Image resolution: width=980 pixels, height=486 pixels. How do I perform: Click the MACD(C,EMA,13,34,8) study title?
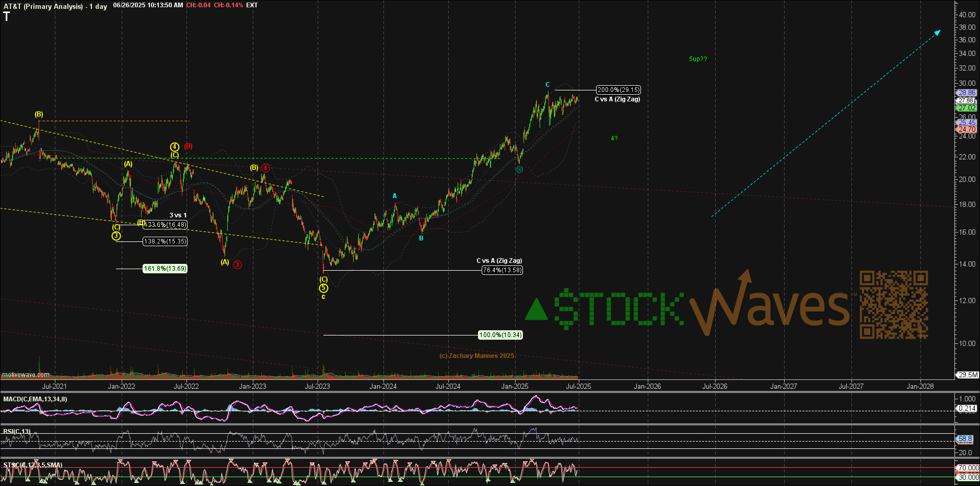pos(35,399)
